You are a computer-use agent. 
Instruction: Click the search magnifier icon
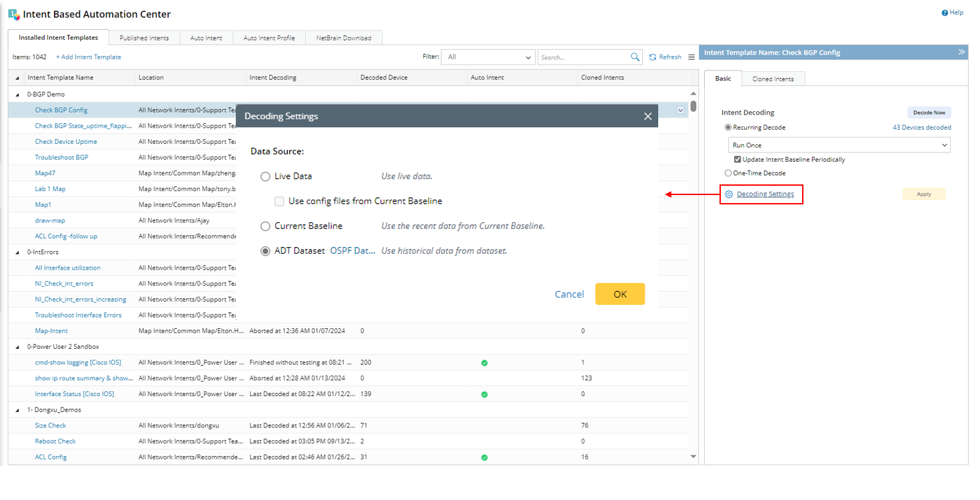[x=635, y=57]
